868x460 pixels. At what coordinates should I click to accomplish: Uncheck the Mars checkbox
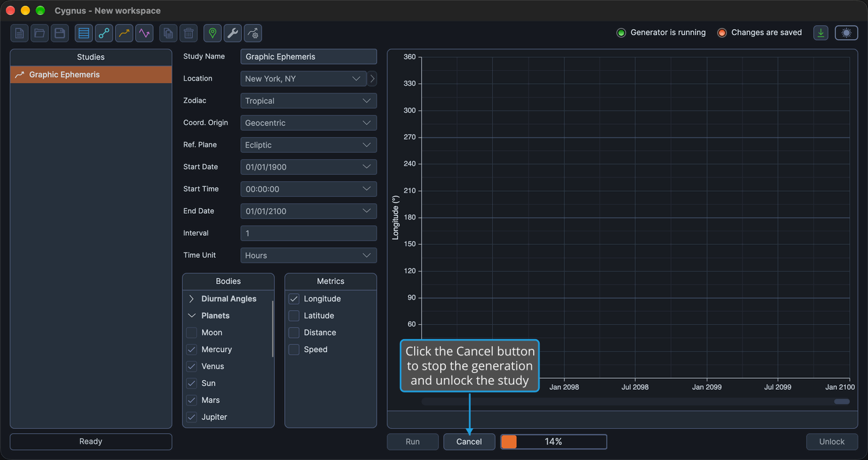click(192, 400)
